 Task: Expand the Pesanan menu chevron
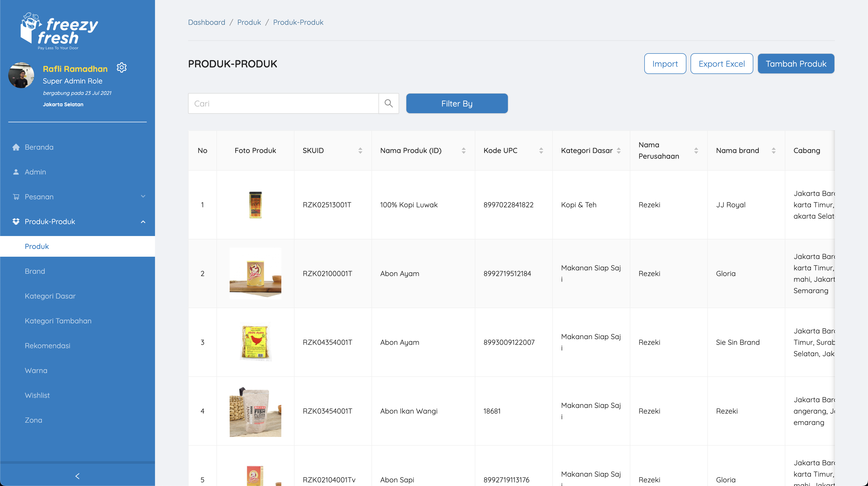click(x=143, y=197)
